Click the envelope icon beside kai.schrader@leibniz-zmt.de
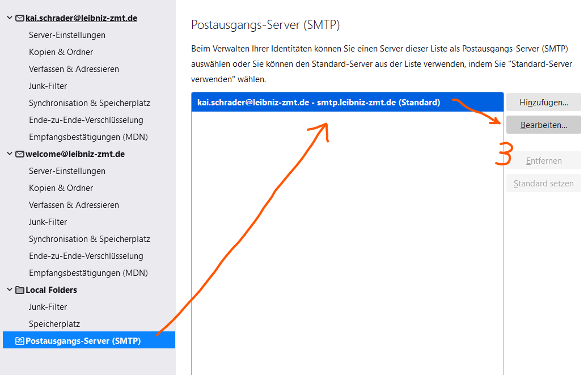The height and width of the screenshot is (375, 588). click(20, 18)
